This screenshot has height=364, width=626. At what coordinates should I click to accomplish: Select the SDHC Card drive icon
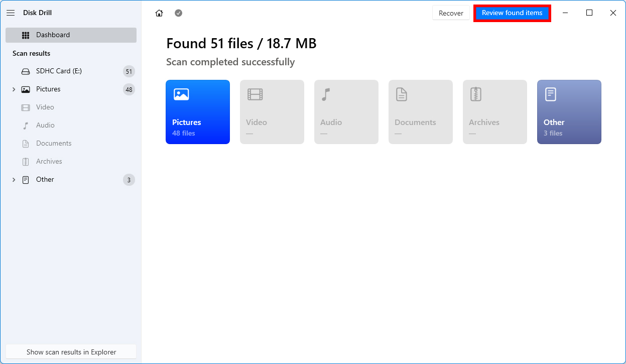pos(26,71)
